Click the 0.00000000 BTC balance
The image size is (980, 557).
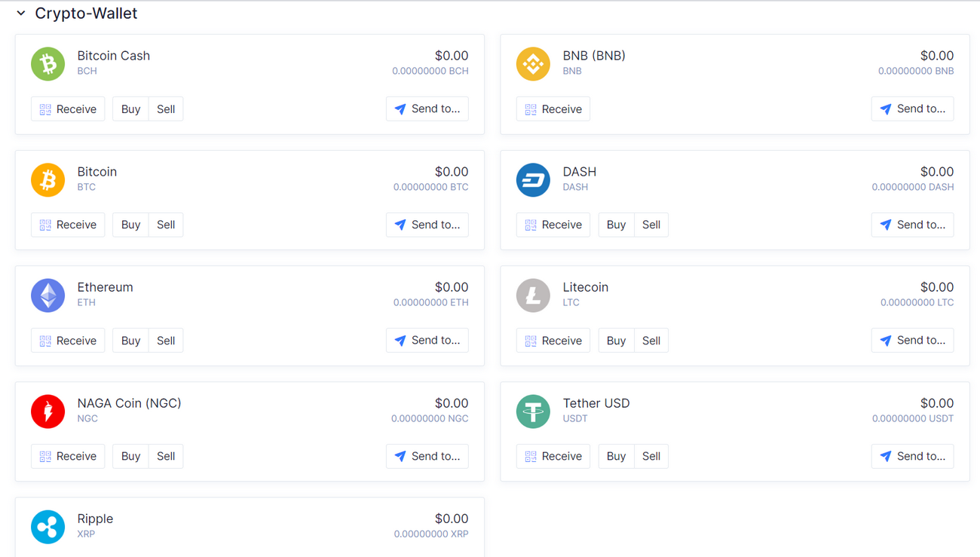[431, 187]
